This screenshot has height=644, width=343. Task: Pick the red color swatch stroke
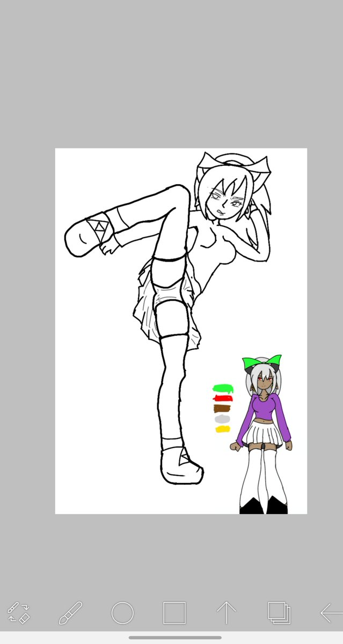click(x=223, y=398)
